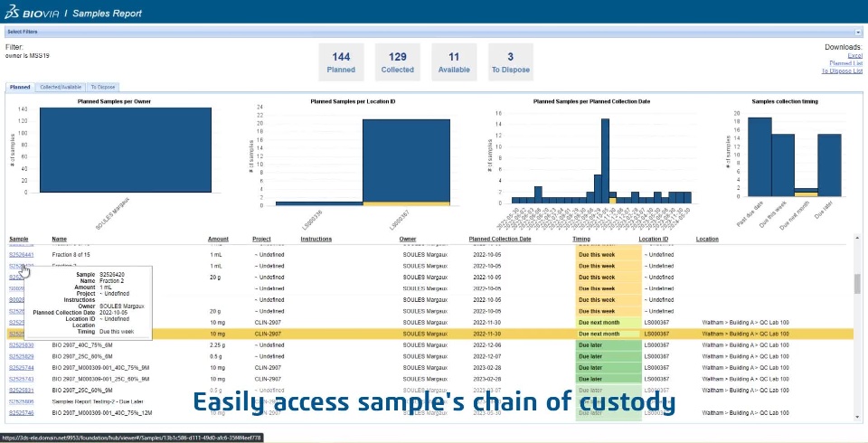The height and width of the screenshot is (443, 868).
Task: Open sample S2525830
Action: click(21, 345)
